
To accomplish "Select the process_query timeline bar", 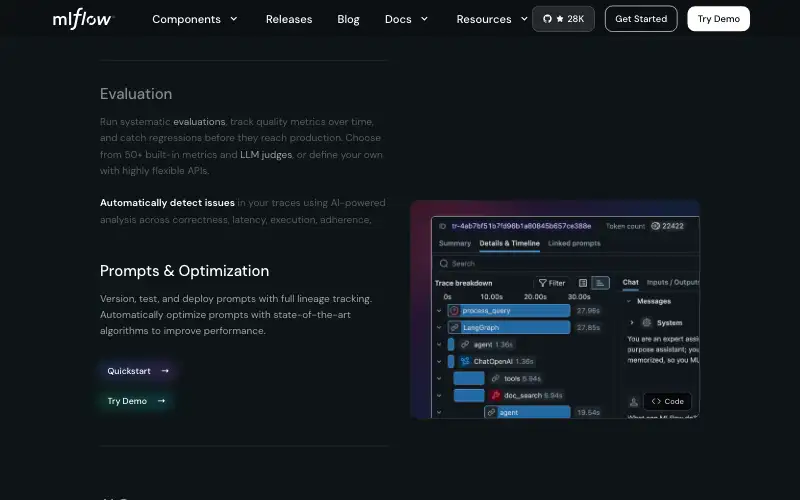I will point(509,310).
